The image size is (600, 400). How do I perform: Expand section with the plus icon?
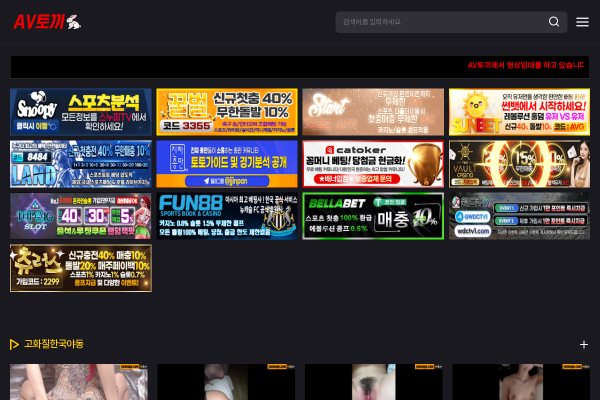[x=584, y=344]
